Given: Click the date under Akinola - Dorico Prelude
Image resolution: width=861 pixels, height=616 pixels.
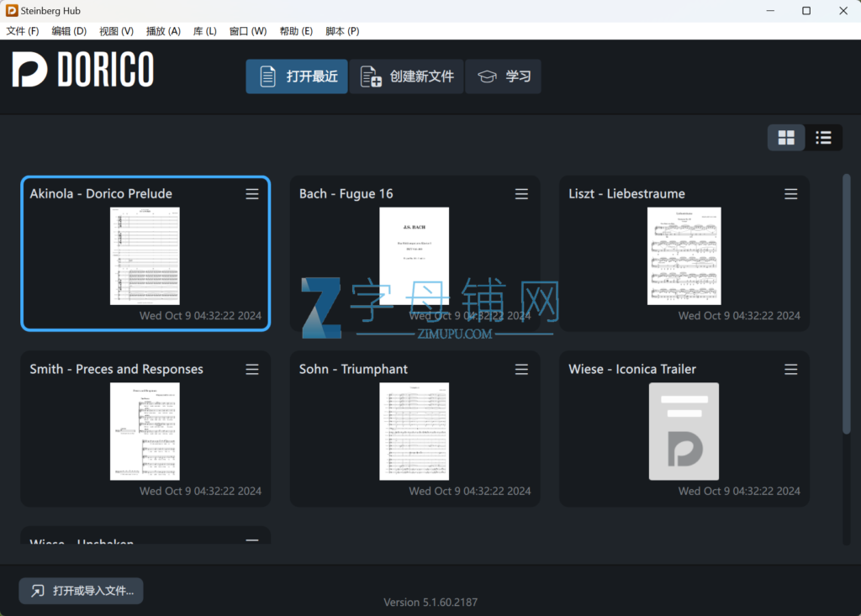Looking at the screenshot, I should tap(200, 316).
